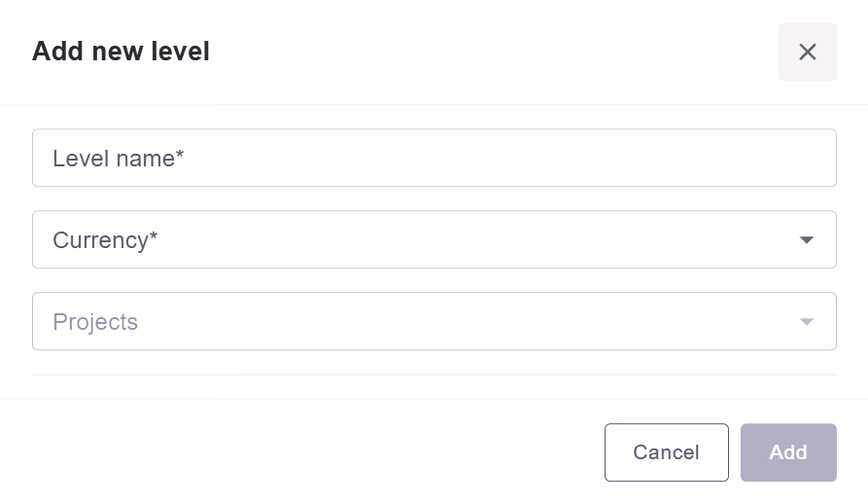Click the Projects placeholder text
Screen dimensions: 868x502
point(95,322)
